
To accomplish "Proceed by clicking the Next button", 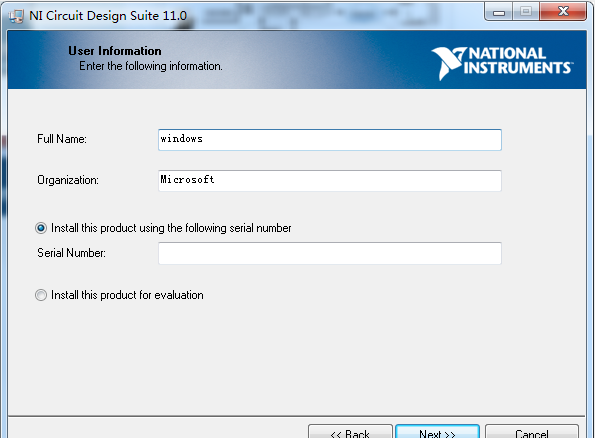I will coord(437,432).
